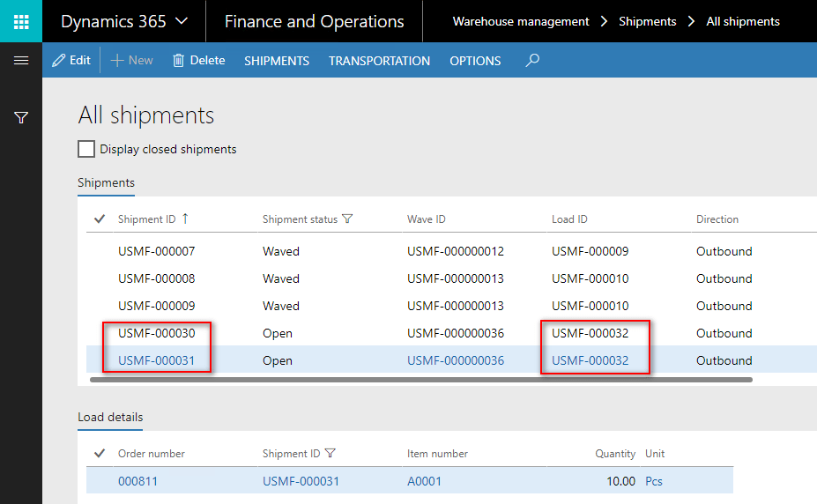Open the filter pane funnel icon
This screenshot has width=817, height=504.
point(21,118)
